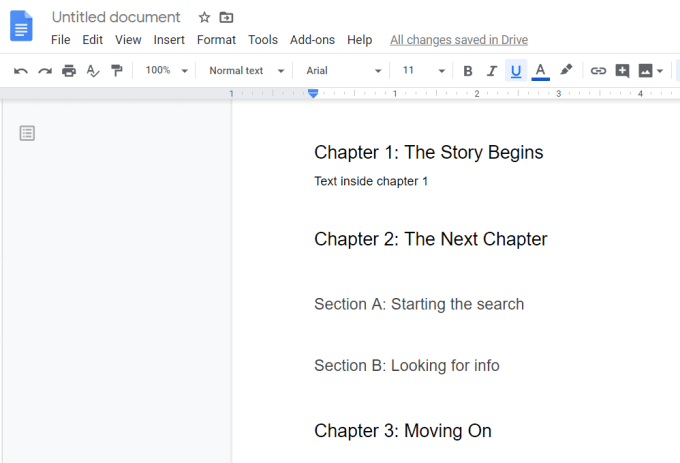Turn off underline formatting

click(515, 71)
